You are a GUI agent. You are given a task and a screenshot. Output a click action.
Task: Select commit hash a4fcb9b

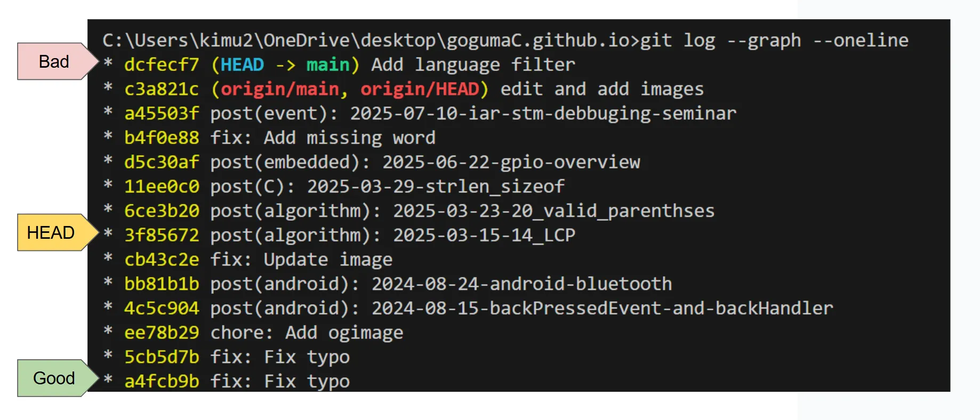coord(162,381)
